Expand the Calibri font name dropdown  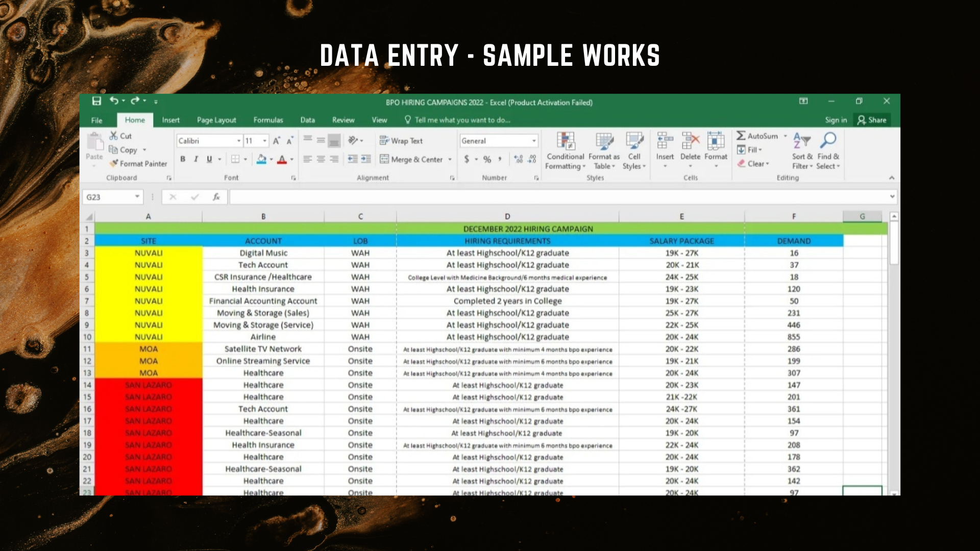[238, 141]
